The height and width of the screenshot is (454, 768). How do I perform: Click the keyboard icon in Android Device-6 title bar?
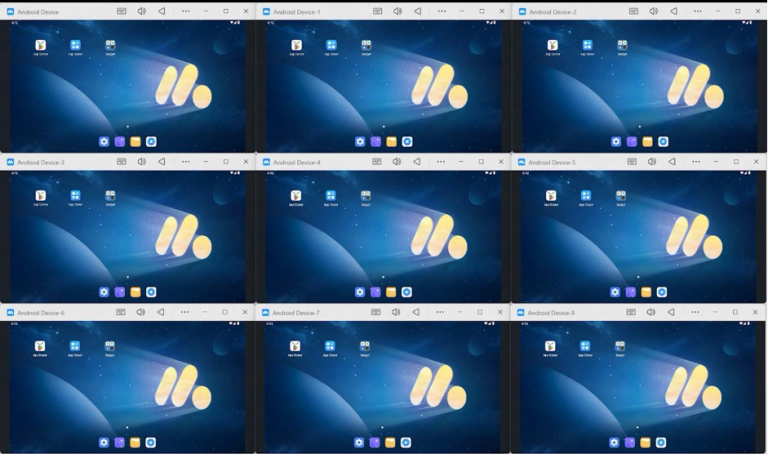pyautogui.click(x=120, y=311)
